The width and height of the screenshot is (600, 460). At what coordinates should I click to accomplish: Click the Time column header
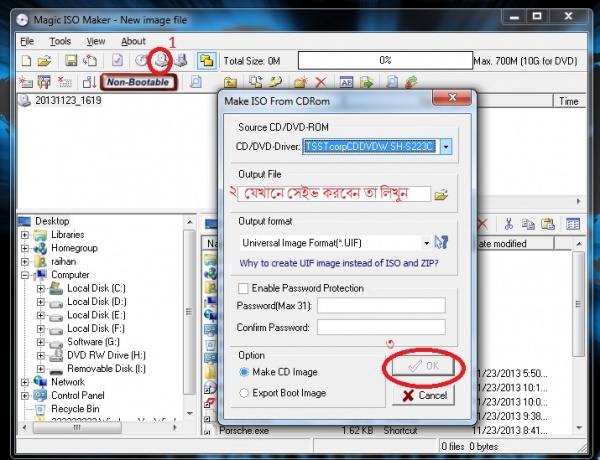(569, 101)
